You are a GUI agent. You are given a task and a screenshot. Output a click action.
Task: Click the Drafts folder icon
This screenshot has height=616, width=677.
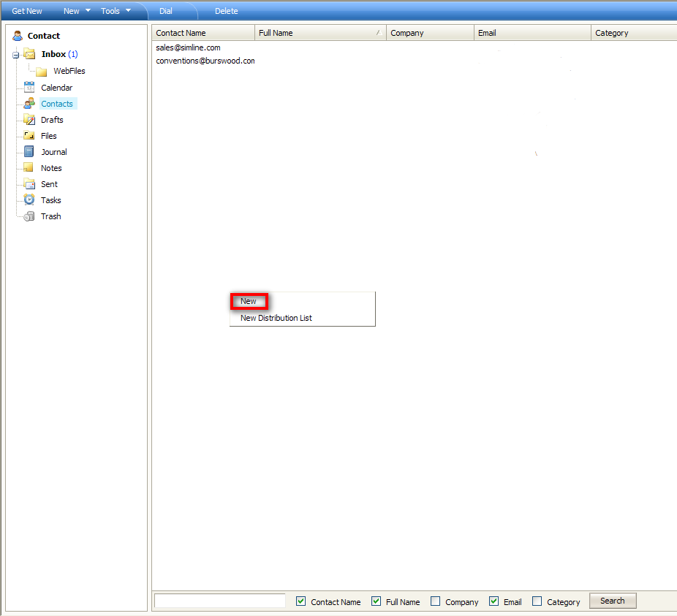(x=29, y=120)
